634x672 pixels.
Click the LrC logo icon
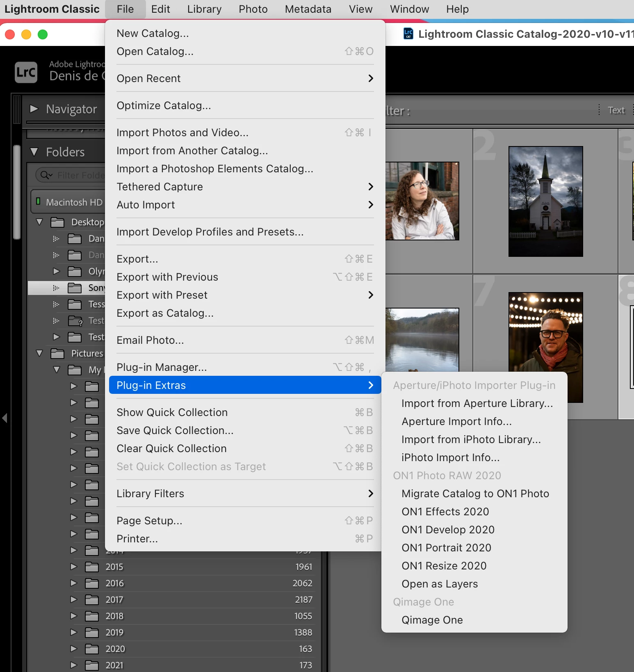pyautogui.click(x=26, y=72)
